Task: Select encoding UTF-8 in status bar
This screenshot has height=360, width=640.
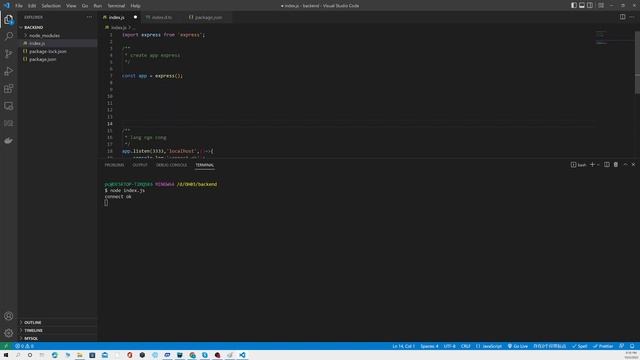Action: coord(449,346)
